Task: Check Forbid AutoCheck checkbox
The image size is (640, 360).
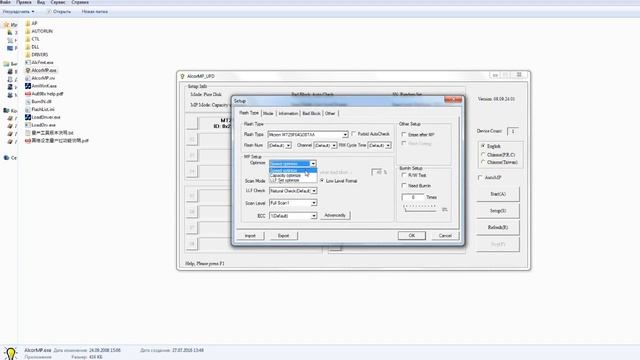Action: (x=354, y=134)
